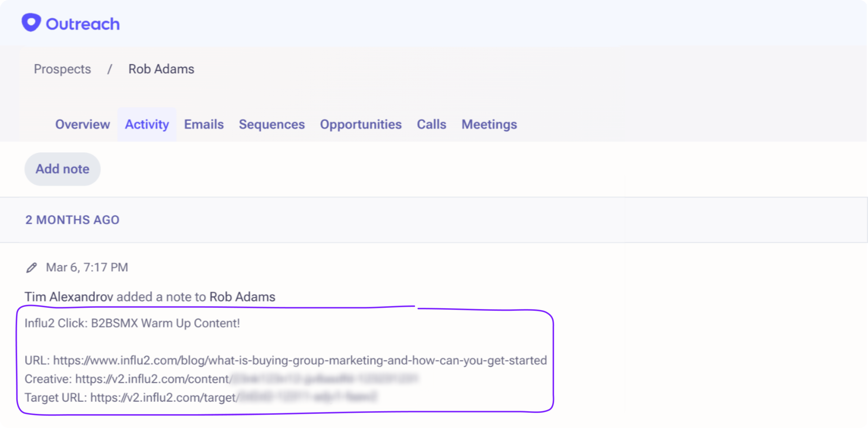This screenshot has width=868, height=428.
Task: Open the influ2 blog URL in the note
Action: coord(300,361)
